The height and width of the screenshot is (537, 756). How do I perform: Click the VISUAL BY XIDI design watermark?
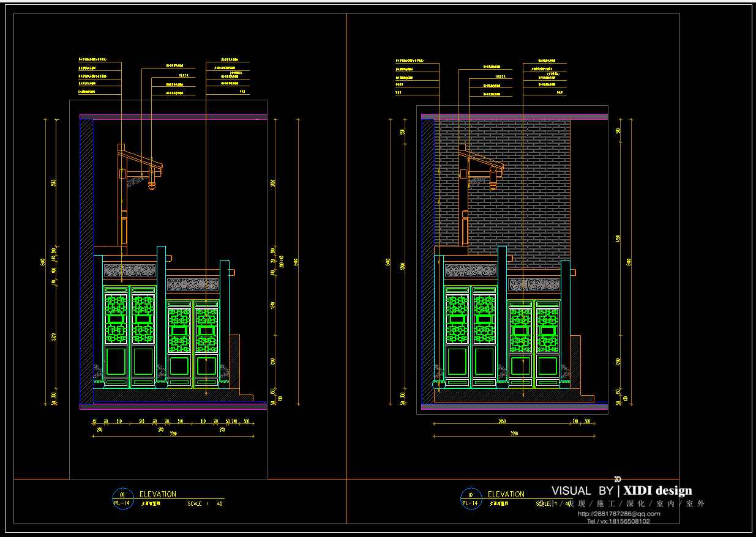pos(621,491)
